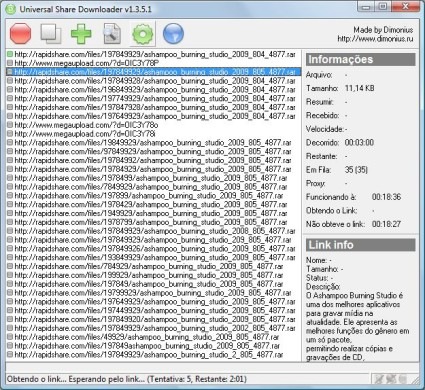
Task: Click status icon beside files/197847928 link
Action: click(x=10, y=107)
